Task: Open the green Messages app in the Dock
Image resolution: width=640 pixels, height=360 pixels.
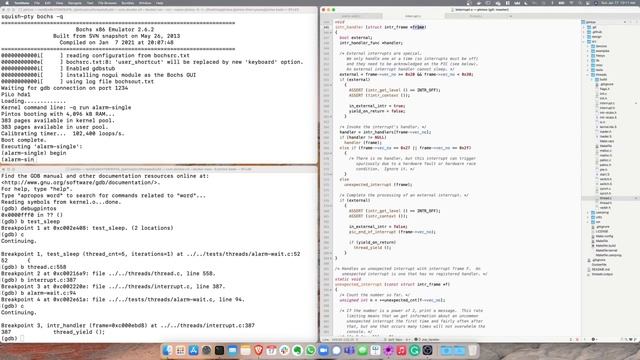Action: [362, 350]
